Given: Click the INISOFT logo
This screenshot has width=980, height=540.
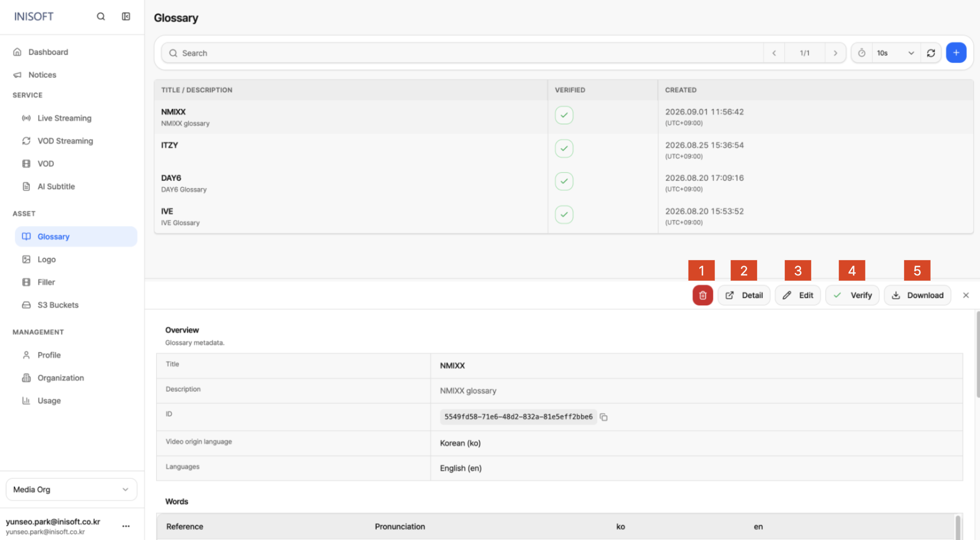Looking at the screenshot, I should [x=34, y=17].
